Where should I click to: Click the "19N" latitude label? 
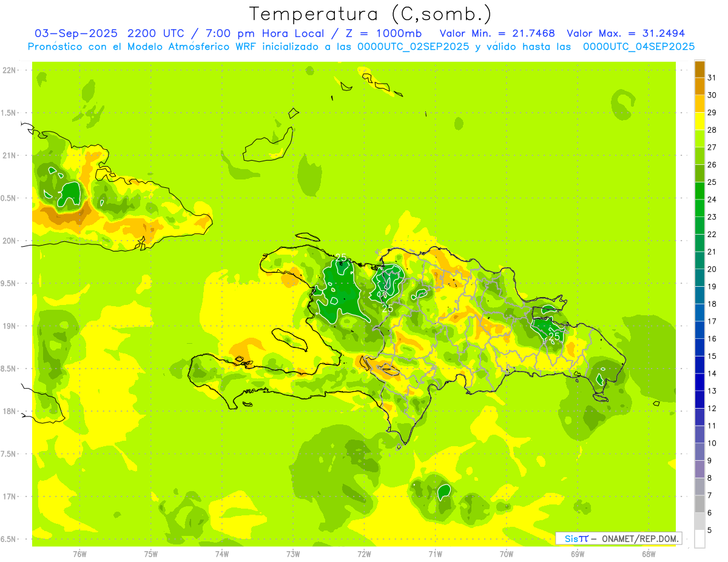pyautogui.click(x=9, y=326)
